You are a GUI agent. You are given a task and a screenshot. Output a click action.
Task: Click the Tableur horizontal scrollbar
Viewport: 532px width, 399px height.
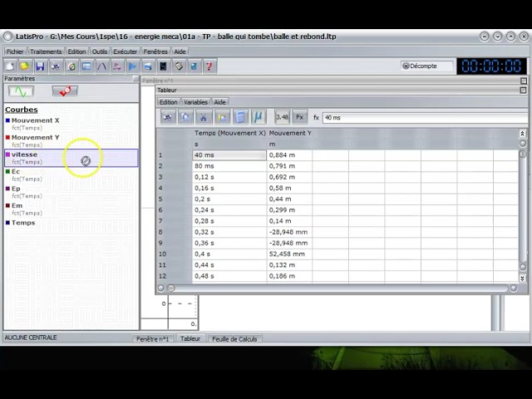(339, 288)
